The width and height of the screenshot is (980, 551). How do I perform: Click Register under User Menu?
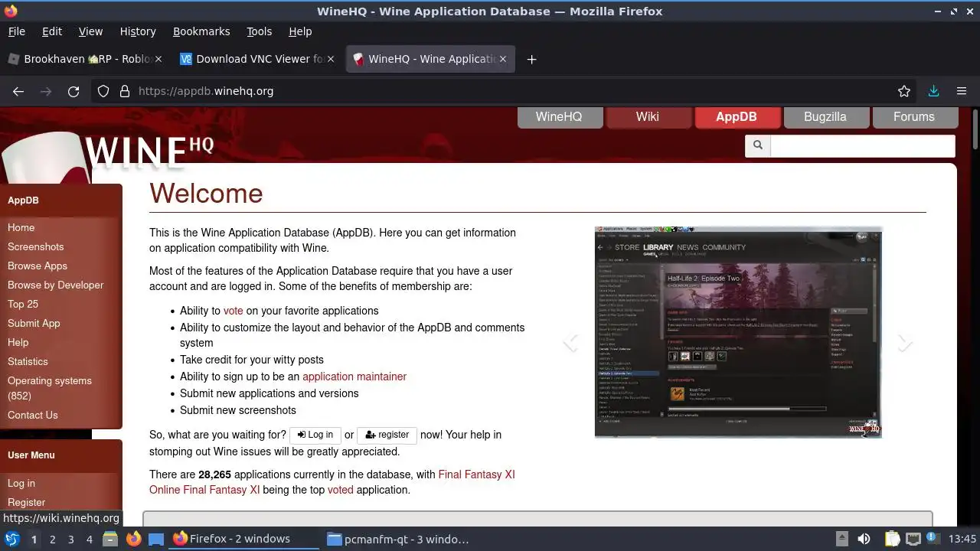point(27,502)
